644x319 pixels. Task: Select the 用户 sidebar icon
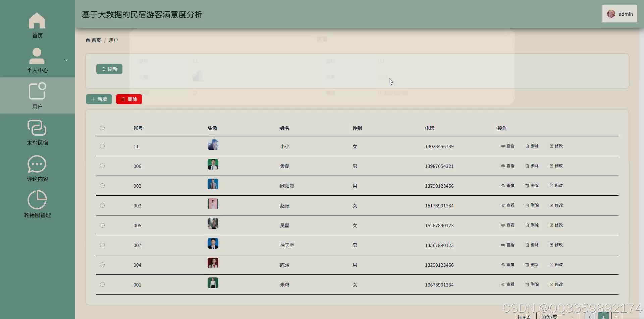tap(37, 91)
